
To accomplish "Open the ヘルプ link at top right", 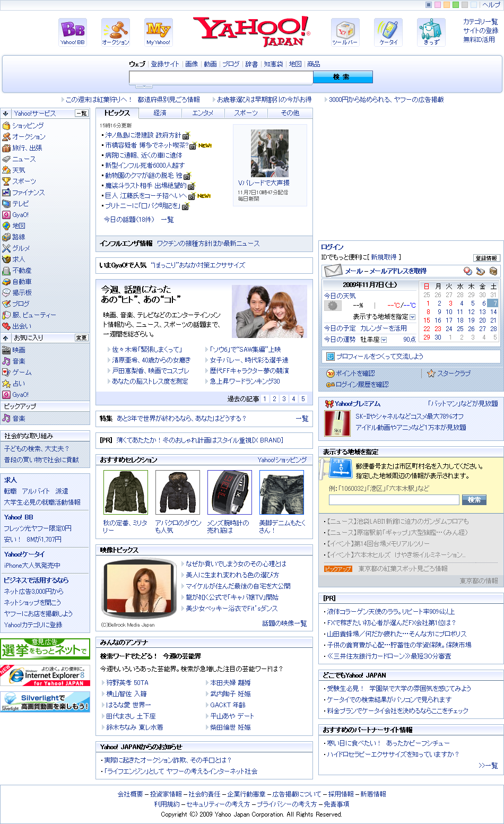I will click(491, 5).
